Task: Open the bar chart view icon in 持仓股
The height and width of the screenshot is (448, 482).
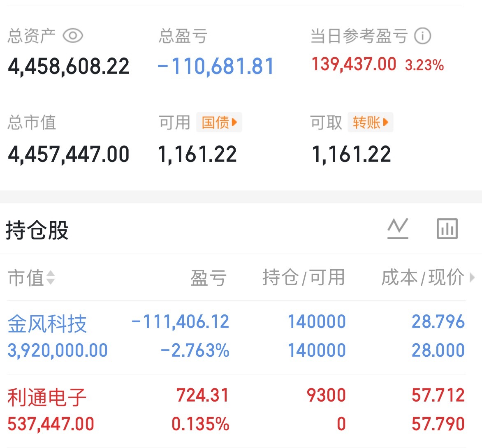Action: tap(447, 229)
